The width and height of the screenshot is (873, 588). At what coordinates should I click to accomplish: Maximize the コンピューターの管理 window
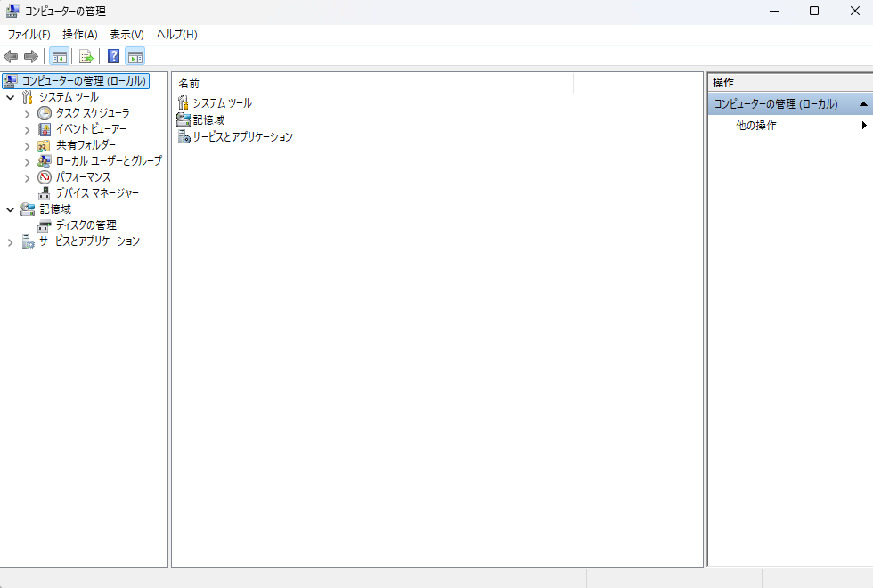[x=814, y=11]
